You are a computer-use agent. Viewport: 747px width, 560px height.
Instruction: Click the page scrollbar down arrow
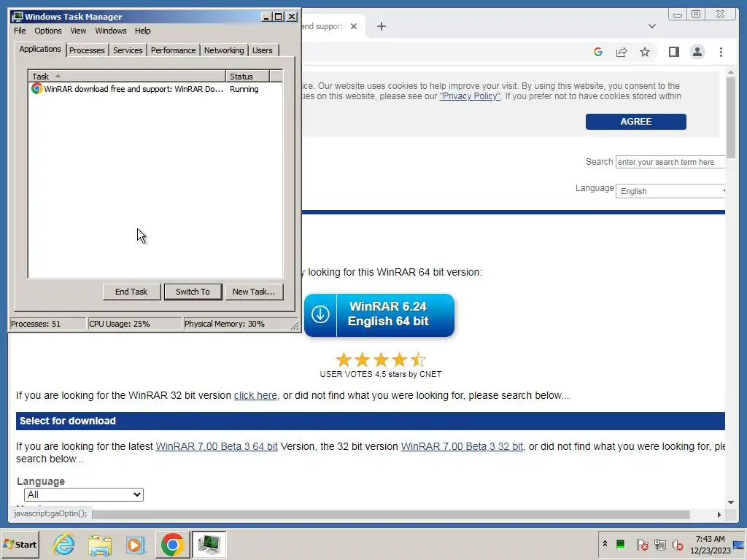(x=731, y=502)
